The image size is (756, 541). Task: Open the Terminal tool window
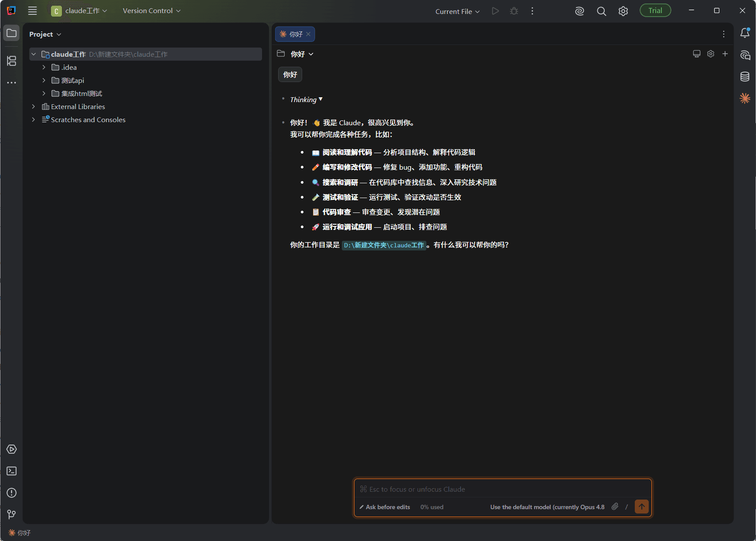[x=11, y=471]
